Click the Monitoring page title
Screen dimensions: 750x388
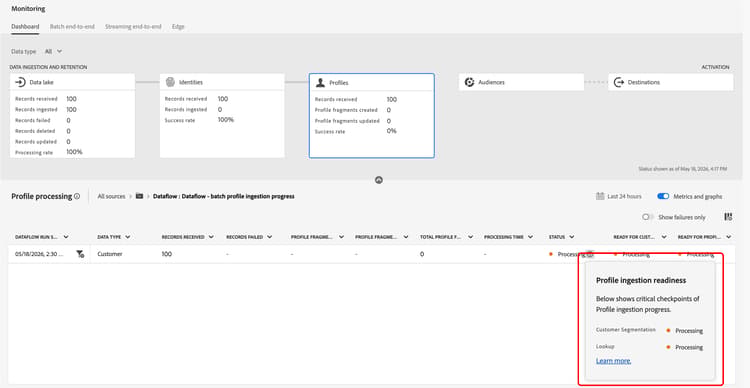(x=28, y=9)
